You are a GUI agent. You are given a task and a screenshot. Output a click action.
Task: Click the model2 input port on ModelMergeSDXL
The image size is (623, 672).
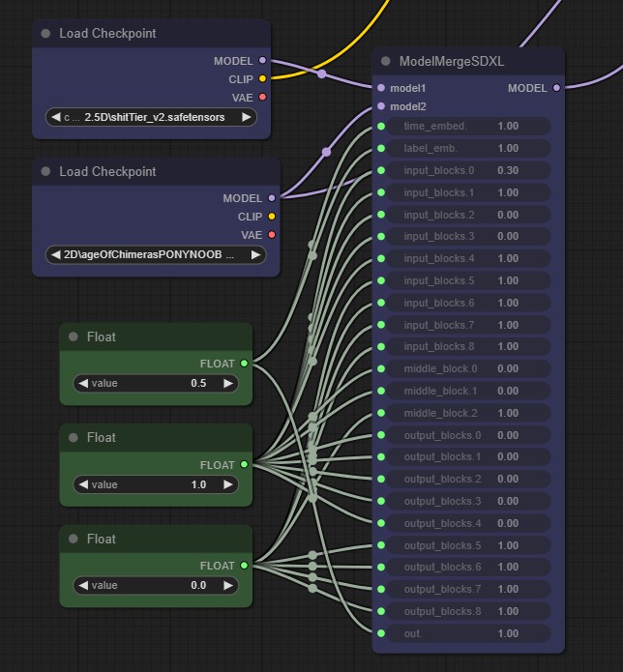coord(381,105)
